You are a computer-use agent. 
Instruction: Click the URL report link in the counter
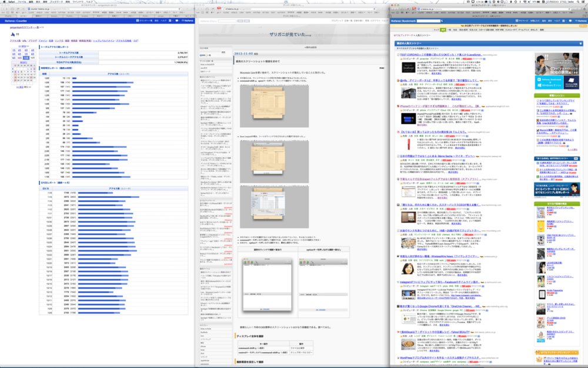pyautogui.click(x=24, y=41)
